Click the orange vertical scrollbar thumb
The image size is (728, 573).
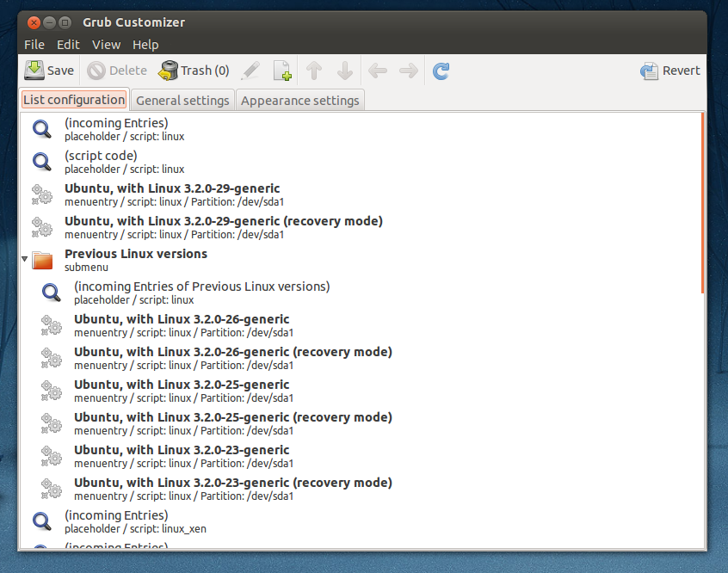pyautogui.click(x=702, y=202)
